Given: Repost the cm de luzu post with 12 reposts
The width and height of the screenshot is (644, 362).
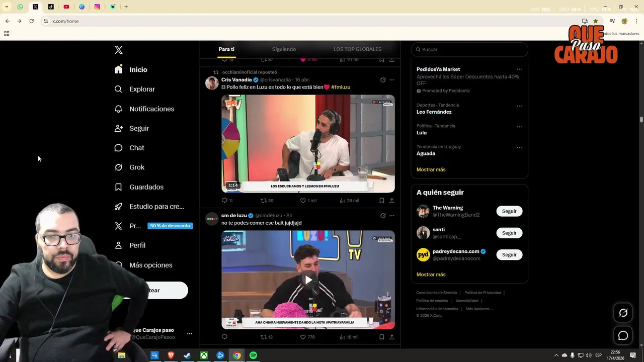Looking at the screenshot, I should [267, 337].
